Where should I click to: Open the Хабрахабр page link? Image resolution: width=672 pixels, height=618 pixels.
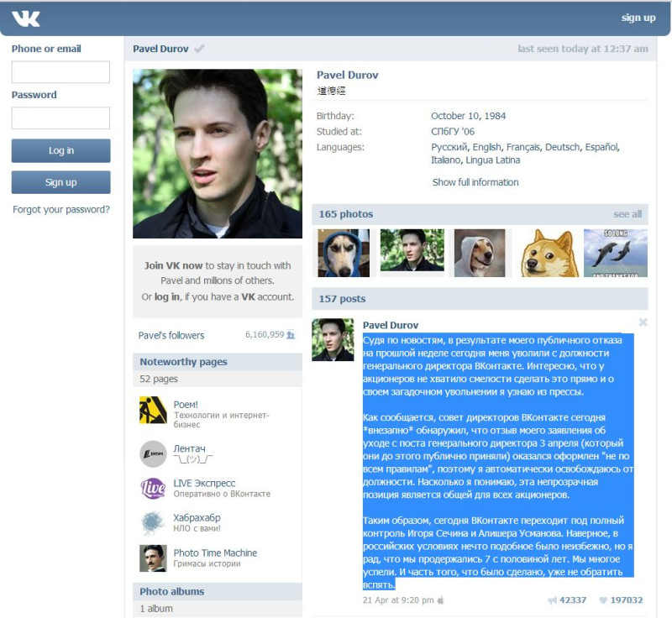click(197, 517)
